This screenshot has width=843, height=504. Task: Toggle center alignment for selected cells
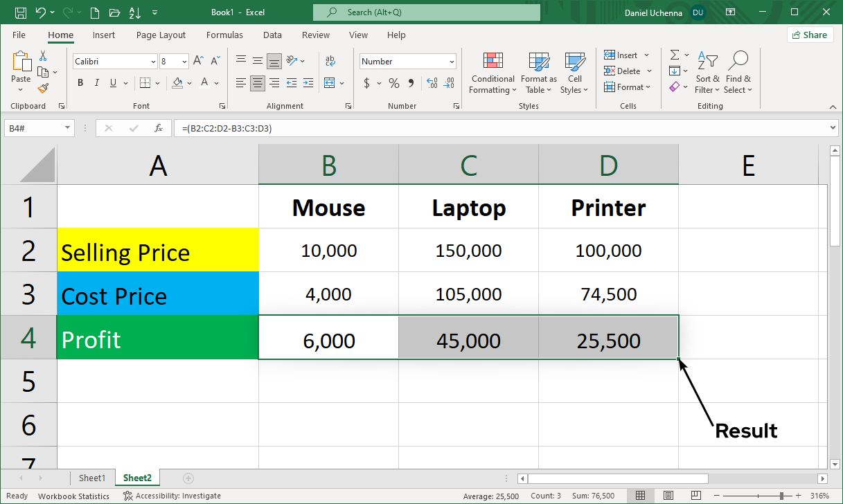(257, 82)
